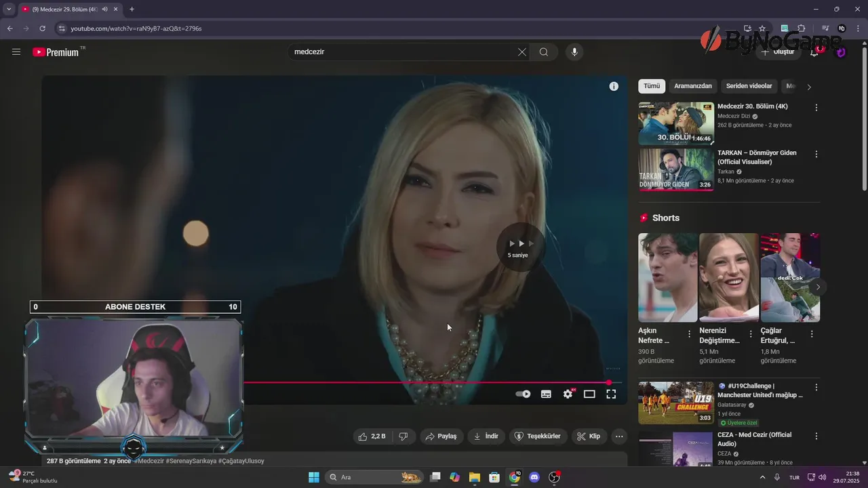This screenshot has width=868, height=488.
Task: Open options for Medcezir 30. Bölüm
Action: point(816,108)
